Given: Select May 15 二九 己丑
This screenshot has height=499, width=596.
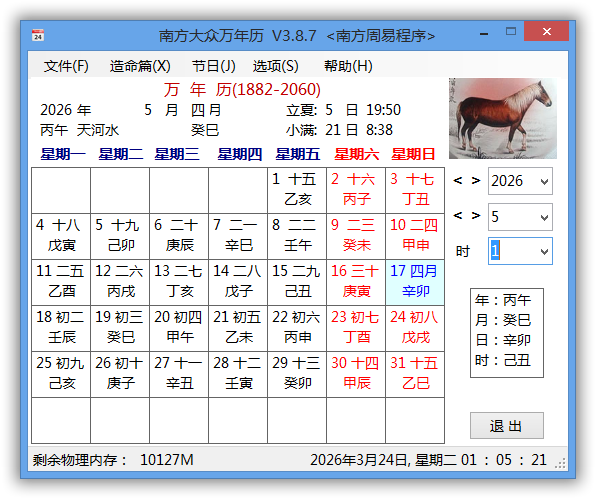Looking at the screenshot, I should click(x=297, y=282).
